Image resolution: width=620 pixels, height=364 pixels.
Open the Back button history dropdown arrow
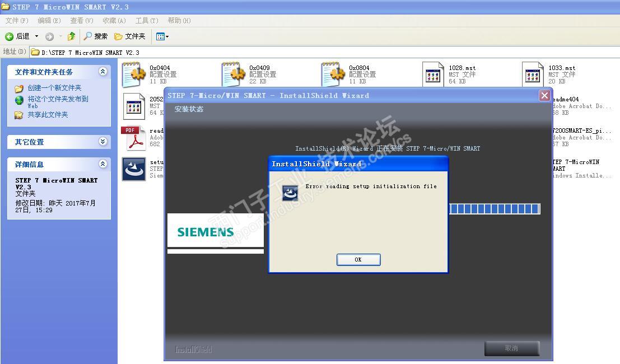click(37, 36)
